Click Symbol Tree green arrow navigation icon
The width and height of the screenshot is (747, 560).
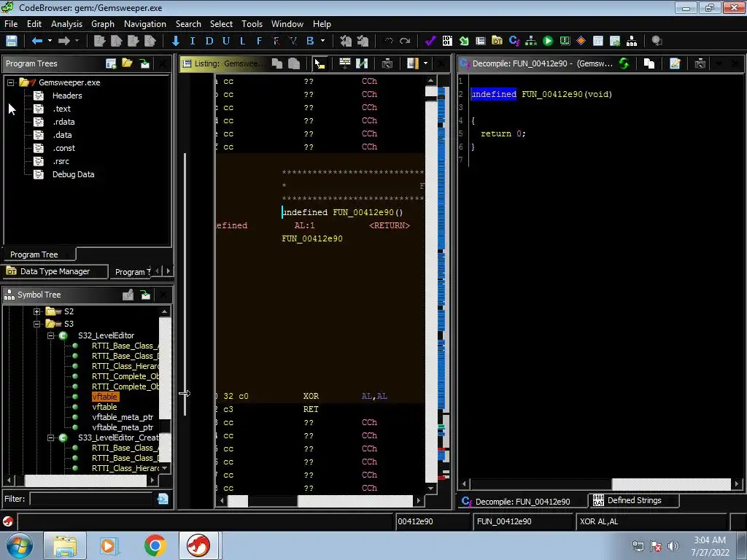click(145, 295)
